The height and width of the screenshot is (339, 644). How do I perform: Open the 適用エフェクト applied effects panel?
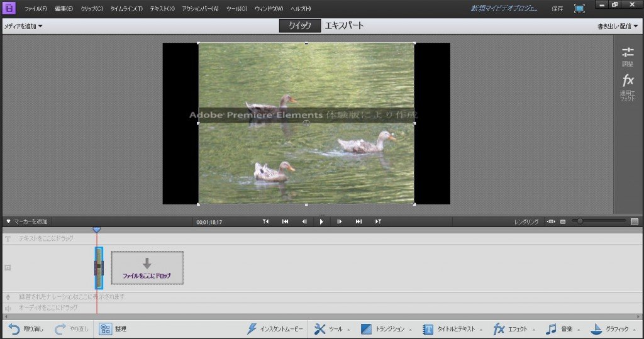point(628,87)
